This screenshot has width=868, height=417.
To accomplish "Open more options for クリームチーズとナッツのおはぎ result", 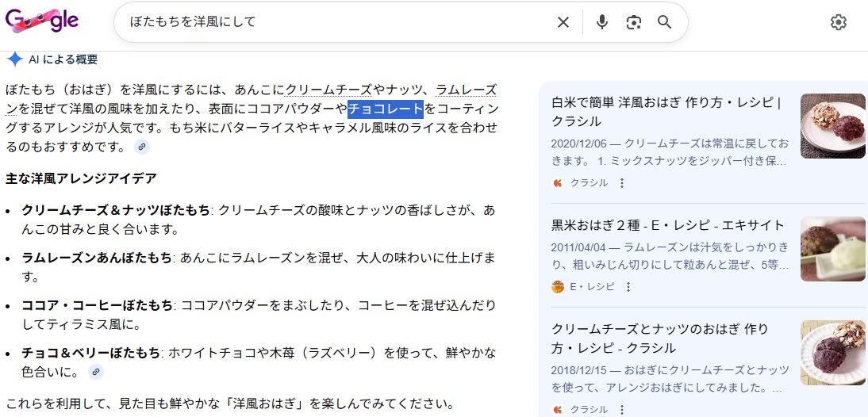I will point(622,410).
